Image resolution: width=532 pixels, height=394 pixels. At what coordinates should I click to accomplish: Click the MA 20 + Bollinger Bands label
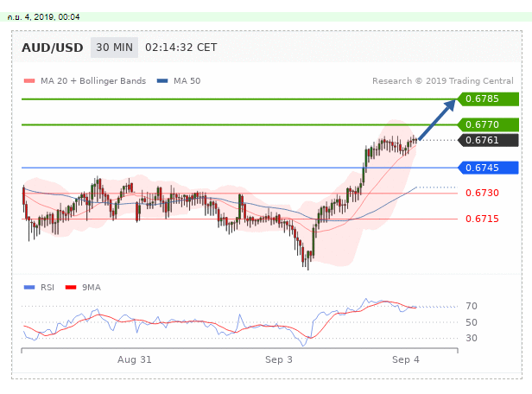[x=93, y=81]
